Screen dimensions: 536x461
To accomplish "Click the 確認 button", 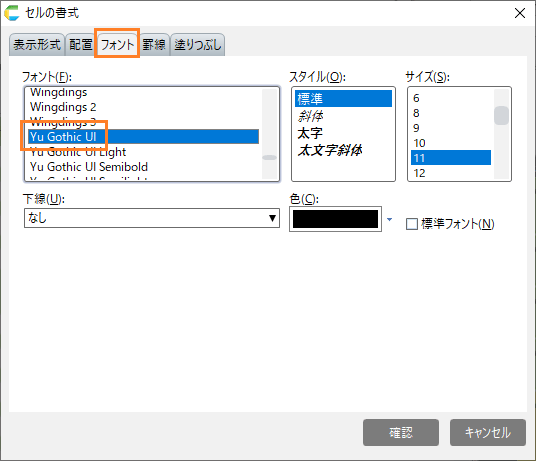I will 401,433.
